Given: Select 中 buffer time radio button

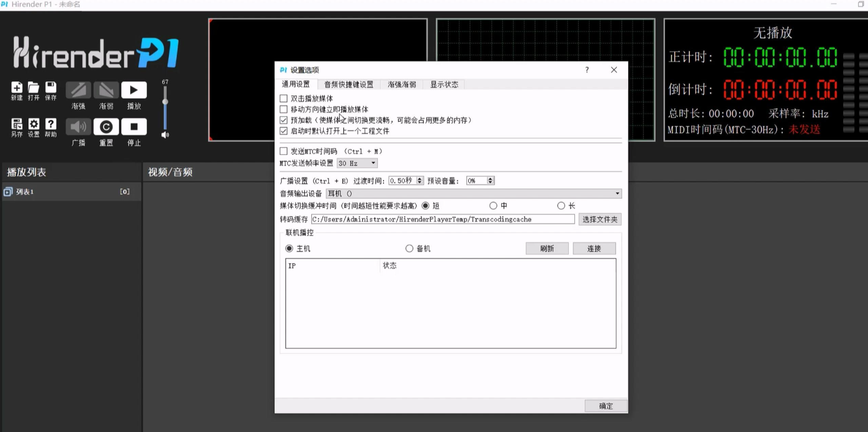Looking at the screenshot, I should (x=493, y=205).
